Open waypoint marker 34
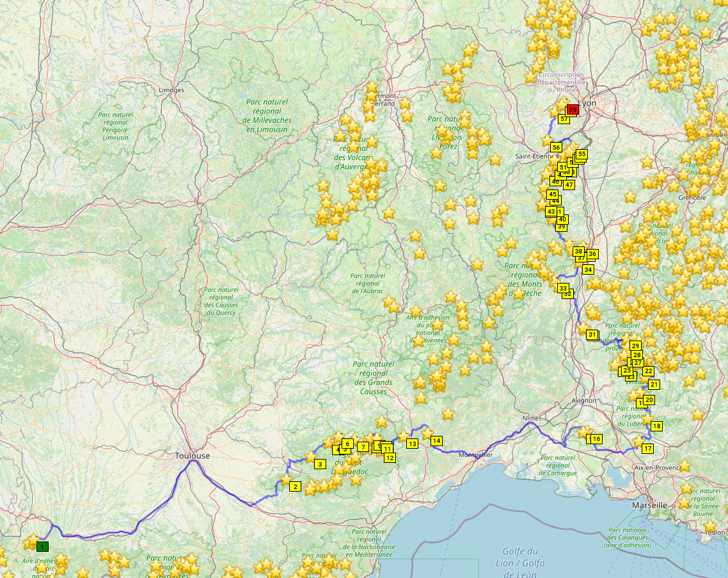 (588, 269)
